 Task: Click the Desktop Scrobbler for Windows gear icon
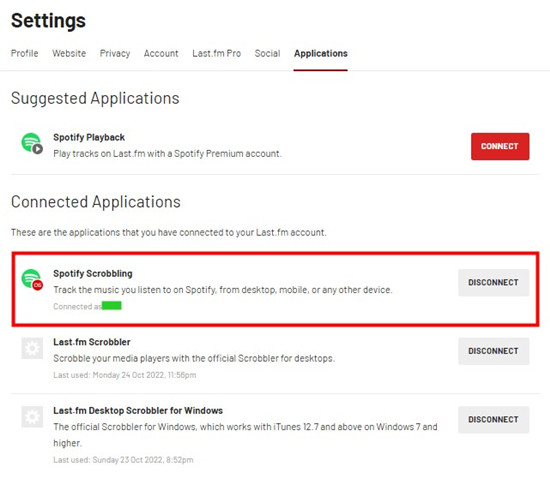click(32, 417)
